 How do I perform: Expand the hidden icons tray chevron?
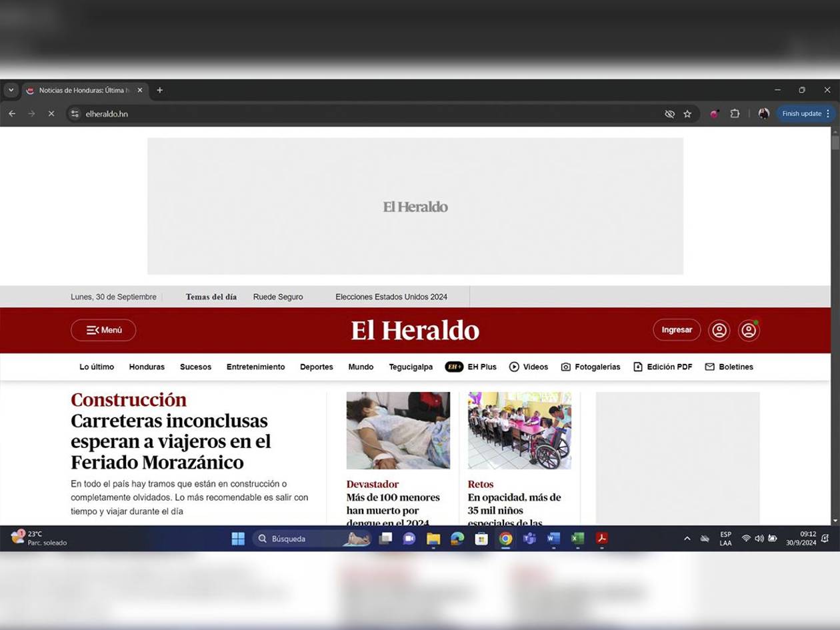[x=687, y=539]
